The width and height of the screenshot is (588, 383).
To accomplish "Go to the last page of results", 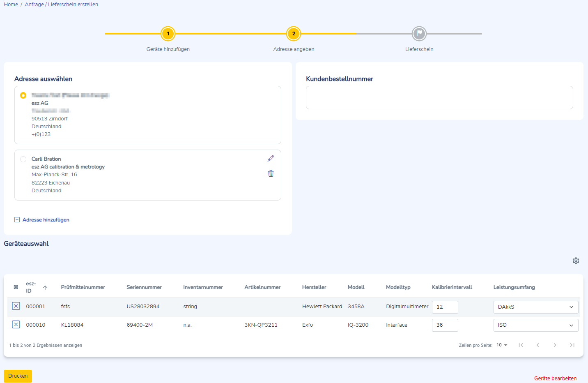I will click(x=572, y=345).
